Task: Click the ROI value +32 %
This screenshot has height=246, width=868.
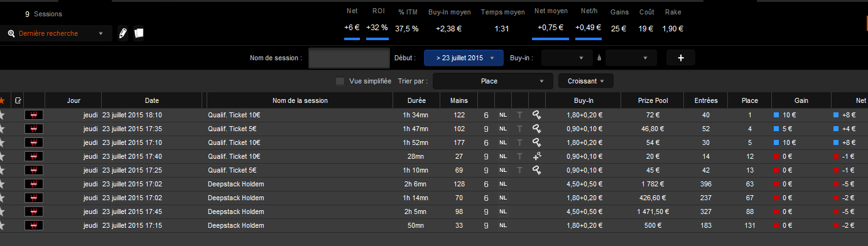Action: [377, 28]
